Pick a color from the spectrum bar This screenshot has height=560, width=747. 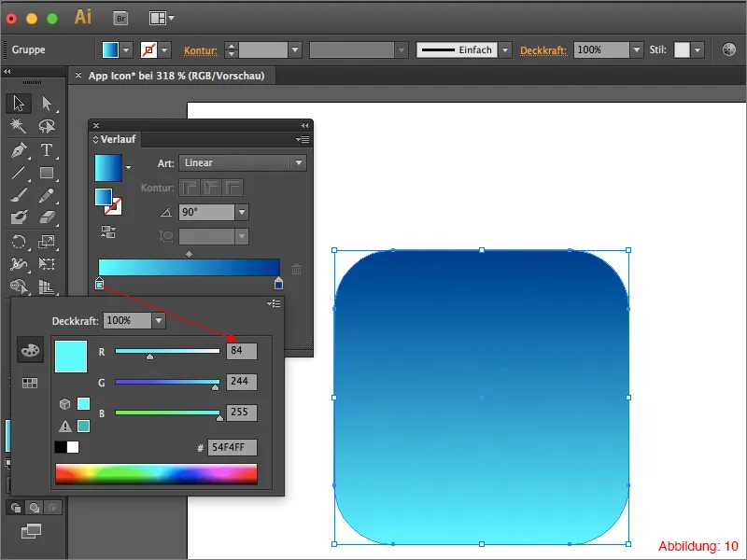(x=156, y=474)
